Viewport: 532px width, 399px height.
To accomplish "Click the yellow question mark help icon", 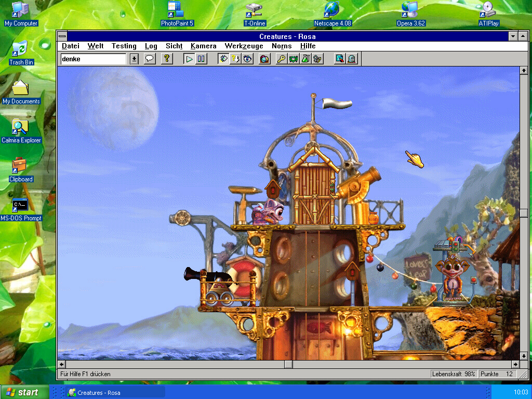I will click(x=167, y=59).
